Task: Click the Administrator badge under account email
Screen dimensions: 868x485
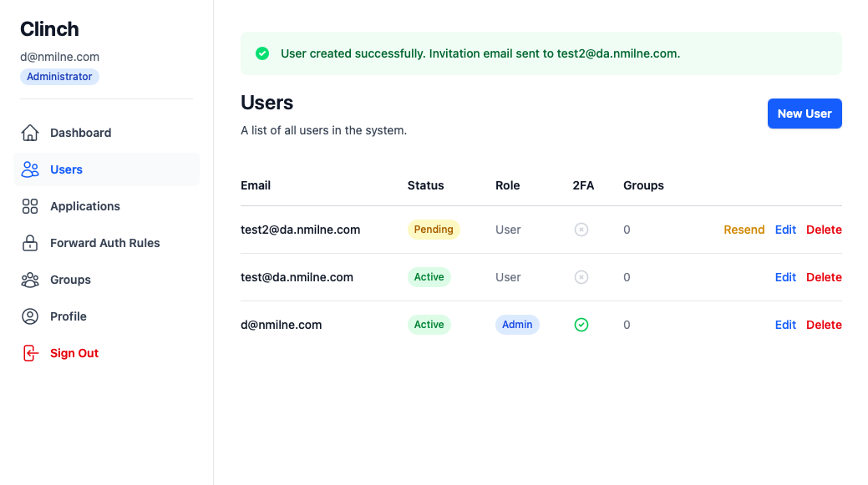Action: [59, 77]
